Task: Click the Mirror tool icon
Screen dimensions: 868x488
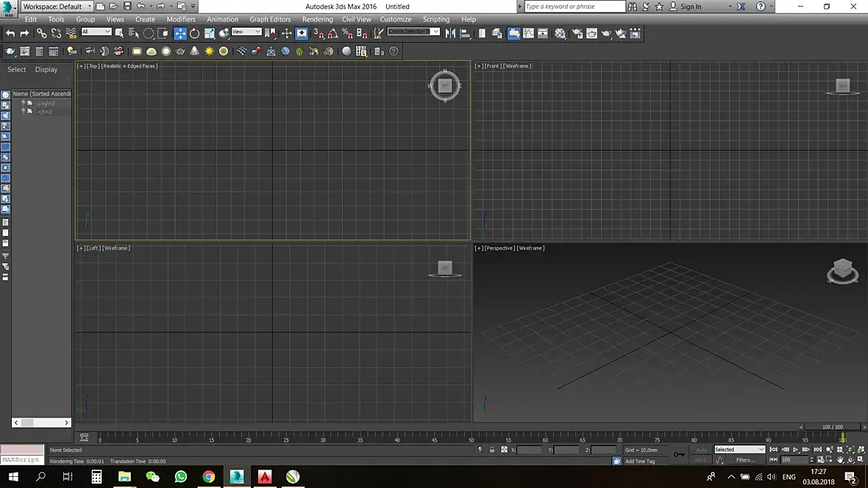Action: [x=451, y=33]
